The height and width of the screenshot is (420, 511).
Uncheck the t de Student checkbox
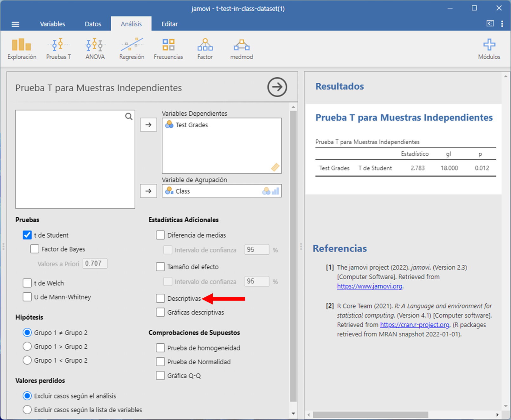pyautogui.click(x=27, y=235)
